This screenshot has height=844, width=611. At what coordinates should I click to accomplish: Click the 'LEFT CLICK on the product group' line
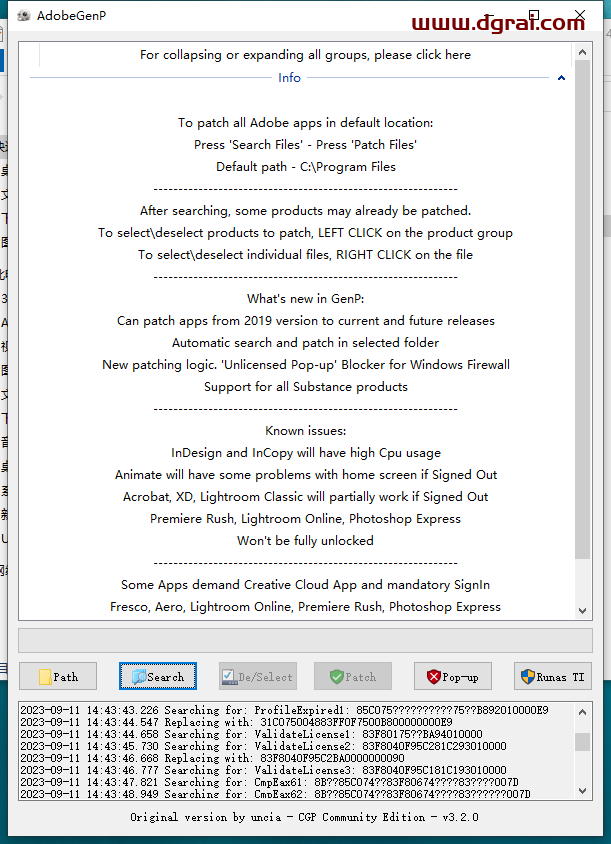(305, 233)
